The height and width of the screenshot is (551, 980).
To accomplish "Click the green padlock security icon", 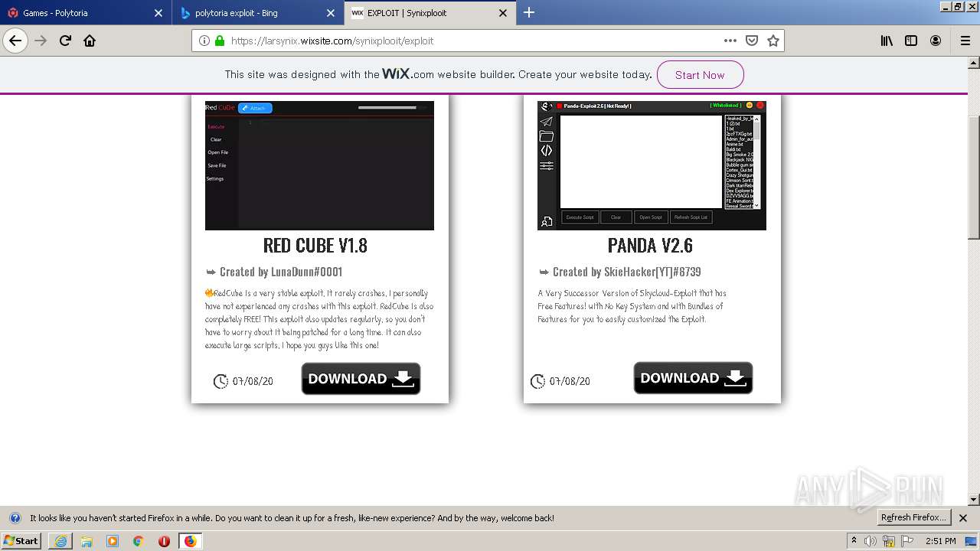I will tap(220, 41).
